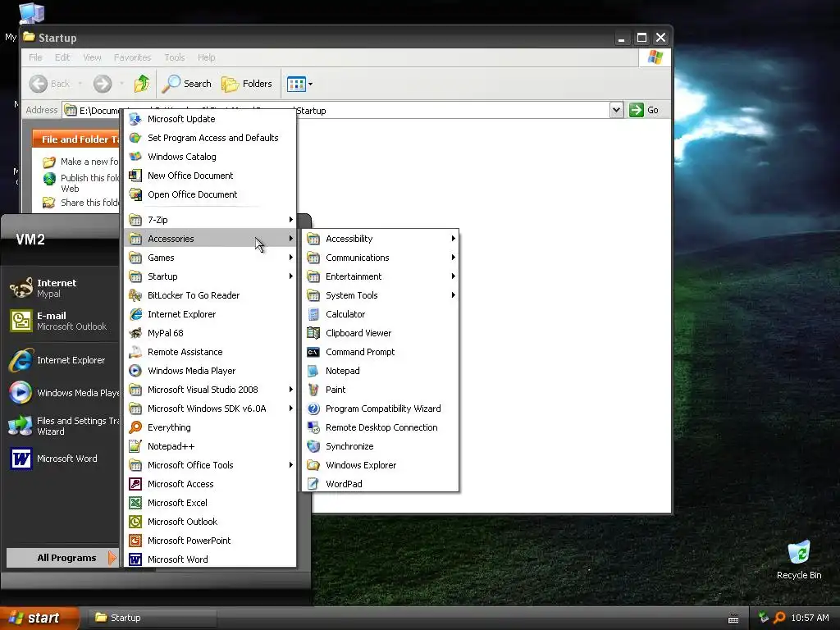Open the View menu in Startup window
The image size is (840, 630).
(92, 57)
